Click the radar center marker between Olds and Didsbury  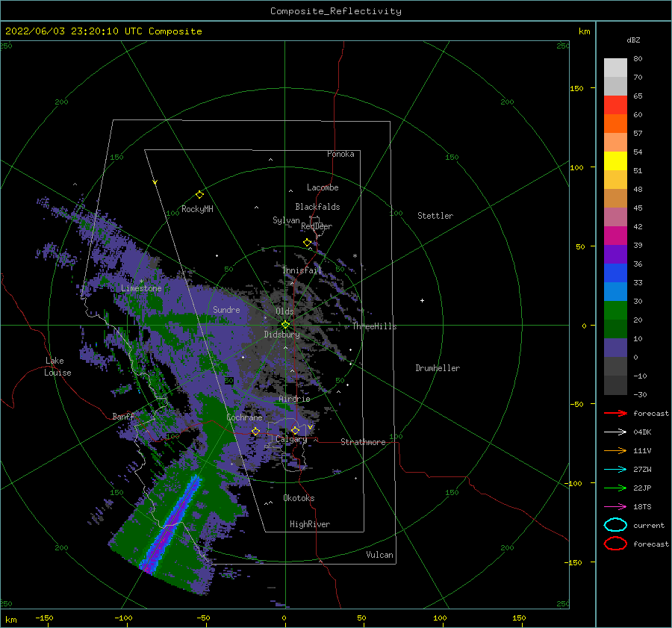[x=285, y=325]
